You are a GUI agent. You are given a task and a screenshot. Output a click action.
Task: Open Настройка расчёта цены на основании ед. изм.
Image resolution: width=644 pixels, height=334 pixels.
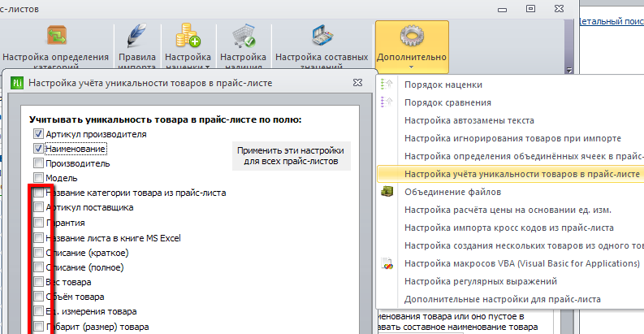coord(510,210)
